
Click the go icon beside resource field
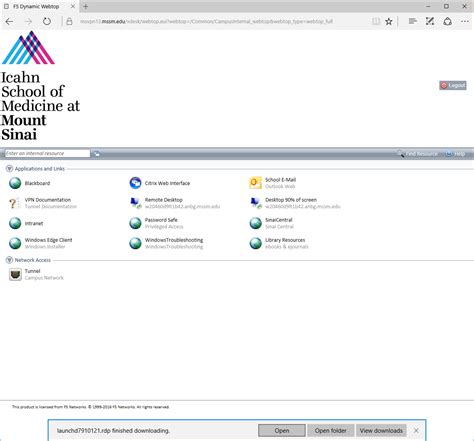[97, 154]
